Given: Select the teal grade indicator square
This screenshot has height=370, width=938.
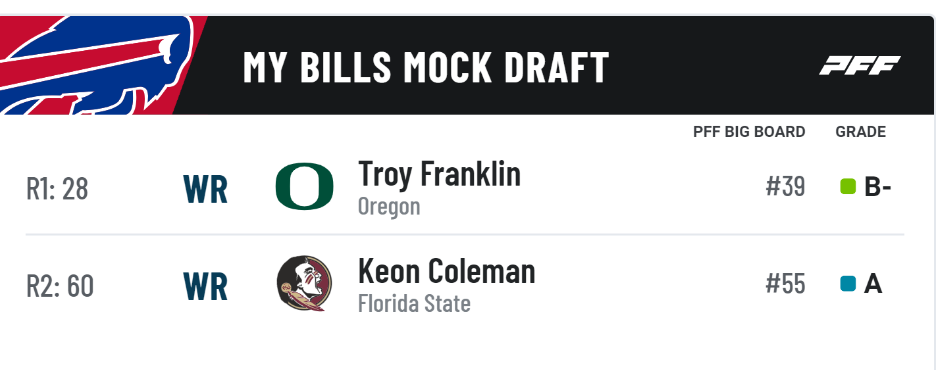Looking at the screenshot, I should click(x=848, y=284).
